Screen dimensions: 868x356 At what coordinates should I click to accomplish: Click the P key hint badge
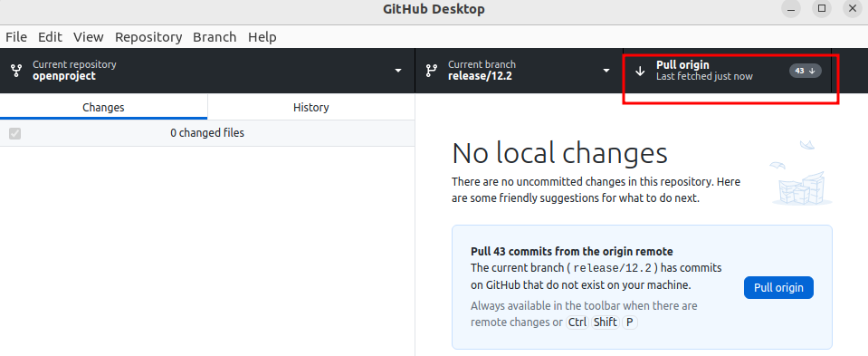tap(630, 322)
